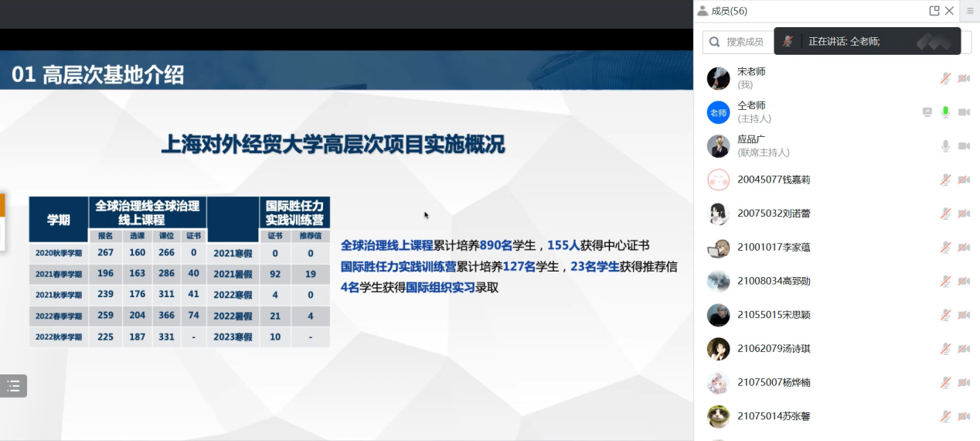The width and height of the screenshot is (980, 441).
Task: Click 全老师's blue 老师 avatar
Action: 718,112
